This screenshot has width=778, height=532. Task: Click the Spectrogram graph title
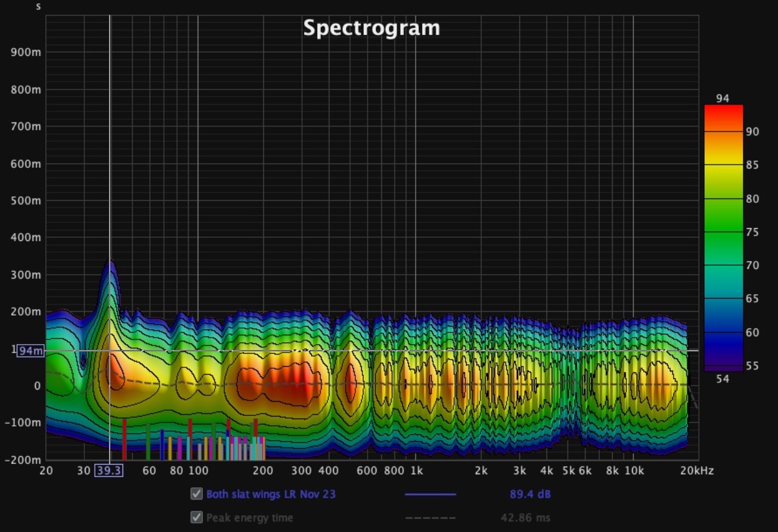371,28
